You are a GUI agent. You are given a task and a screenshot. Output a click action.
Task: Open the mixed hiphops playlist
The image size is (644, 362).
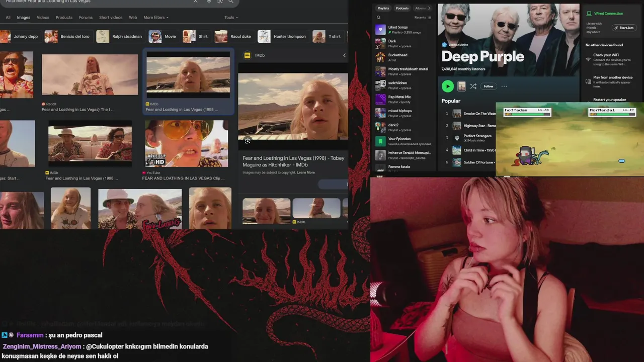404,113
